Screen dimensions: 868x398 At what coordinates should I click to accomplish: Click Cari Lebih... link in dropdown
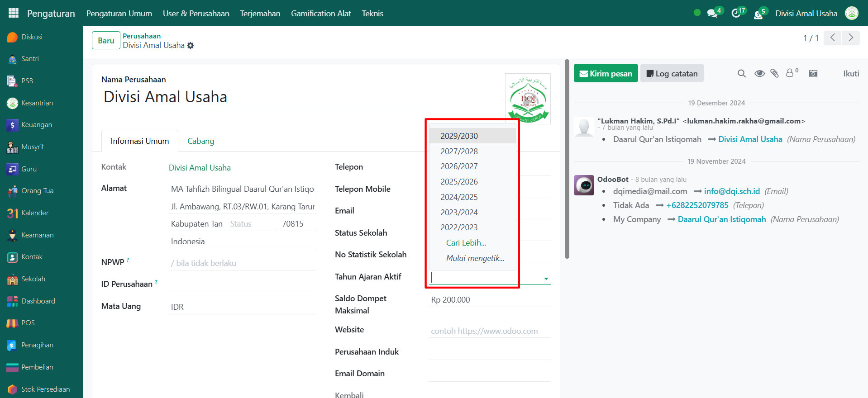466,243
